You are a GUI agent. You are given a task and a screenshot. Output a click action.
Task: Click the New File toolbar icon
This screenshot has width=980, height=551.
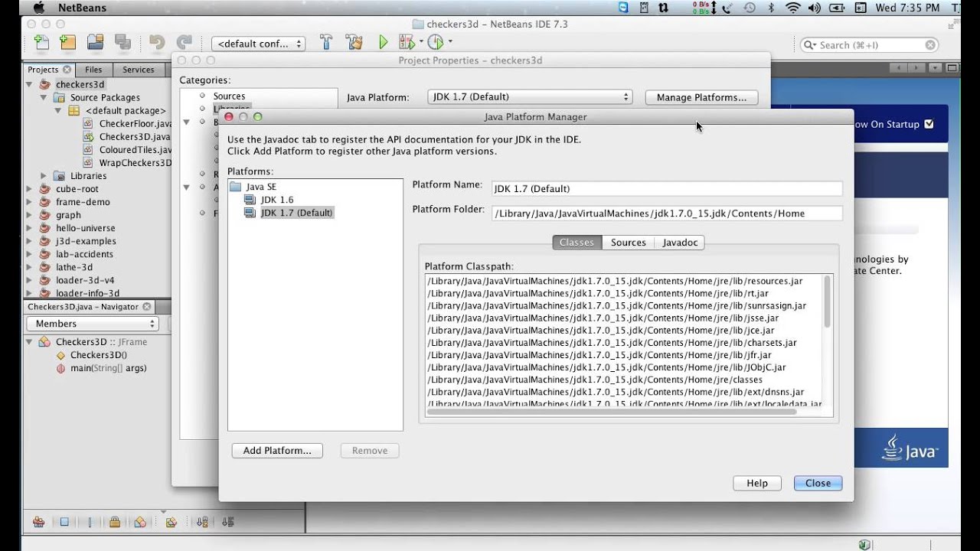tap(41, 43)
